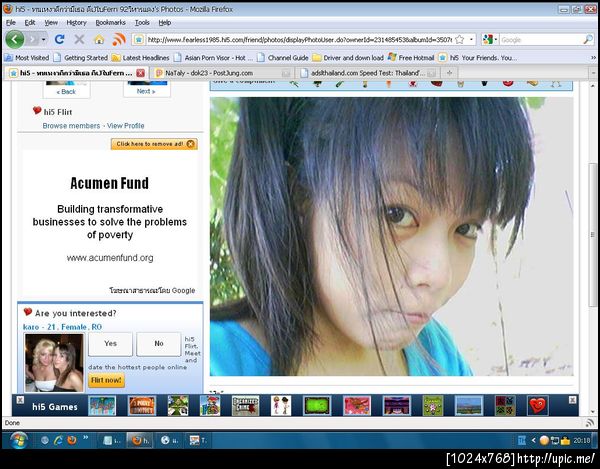Viewport: 600px width, 469px height.
Task: Click the Google search input box
Action: (x=541, y=39)
